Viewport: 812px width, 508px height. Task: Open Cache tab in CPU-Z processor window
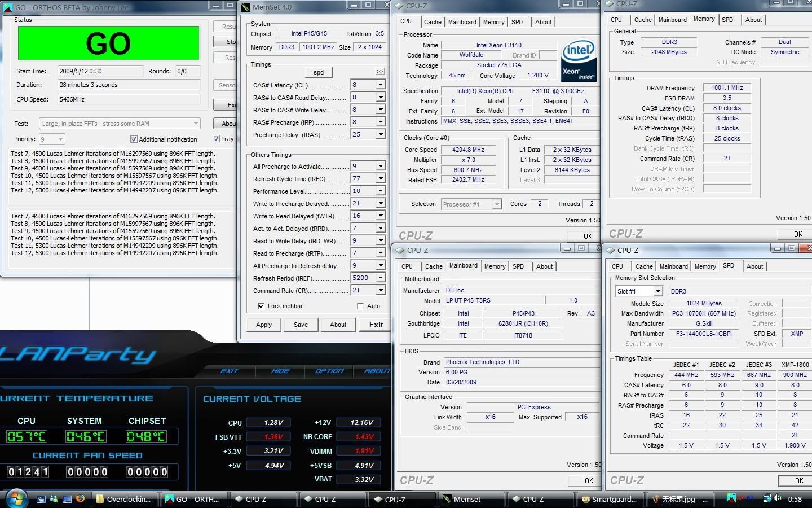[433, 22]
